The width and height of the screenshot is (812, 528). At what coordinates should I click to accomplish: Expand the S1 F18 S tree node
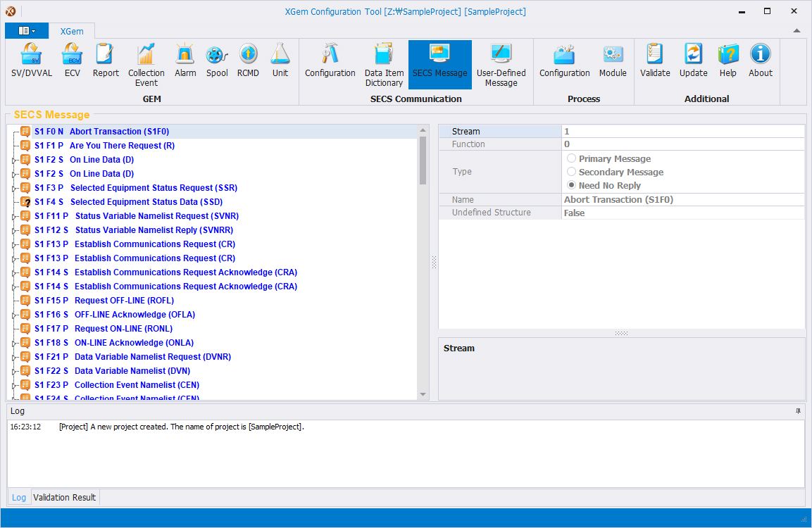click(x=15, y=344)
